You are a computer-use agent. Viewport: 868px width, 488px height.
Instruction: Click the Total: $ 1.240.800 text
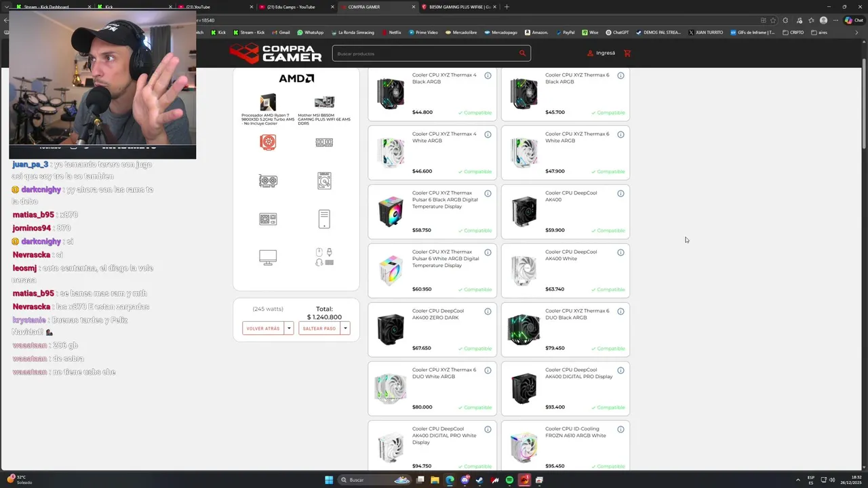click(x=324, y=313)
